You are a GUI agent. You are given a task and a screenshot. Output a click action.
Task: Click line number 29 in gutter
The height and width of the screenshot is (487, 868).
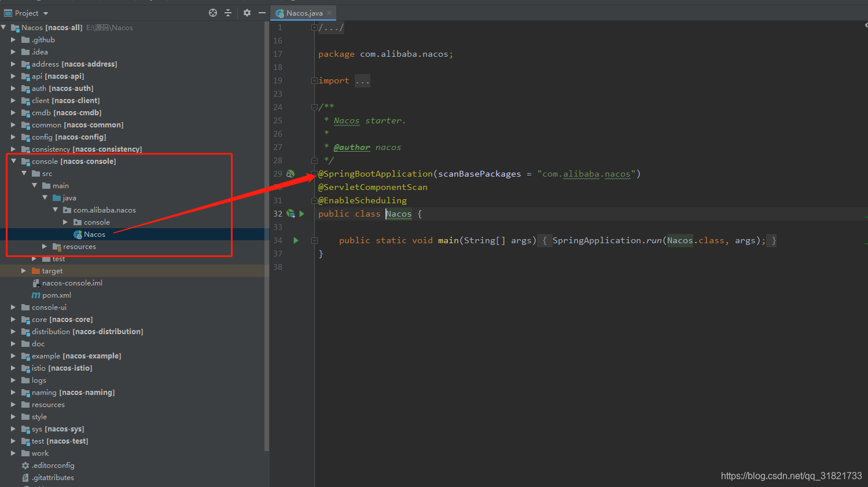click(x=278, y=174)
